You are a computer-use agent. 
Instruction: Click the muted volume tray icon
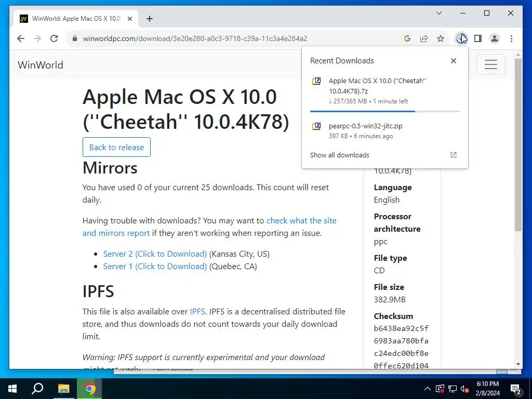[x=464, y=389]
